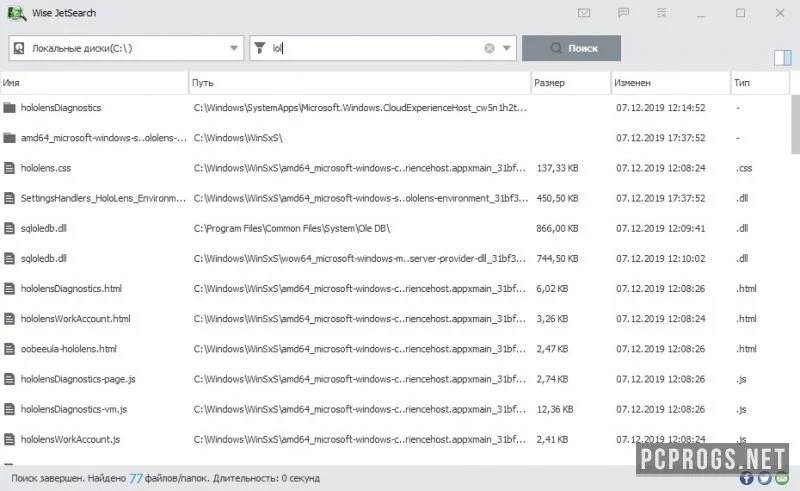Select the hololensDiagnostics folder name
This screenshot has height=491, width=800.
61,108
